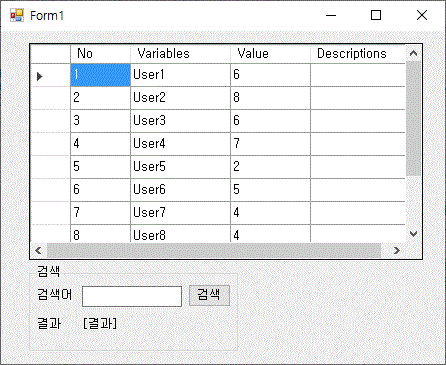This screenshot has width=446, height=365.
Task: Click the vertical scrollbar thumb
Action: pos(413,118)
